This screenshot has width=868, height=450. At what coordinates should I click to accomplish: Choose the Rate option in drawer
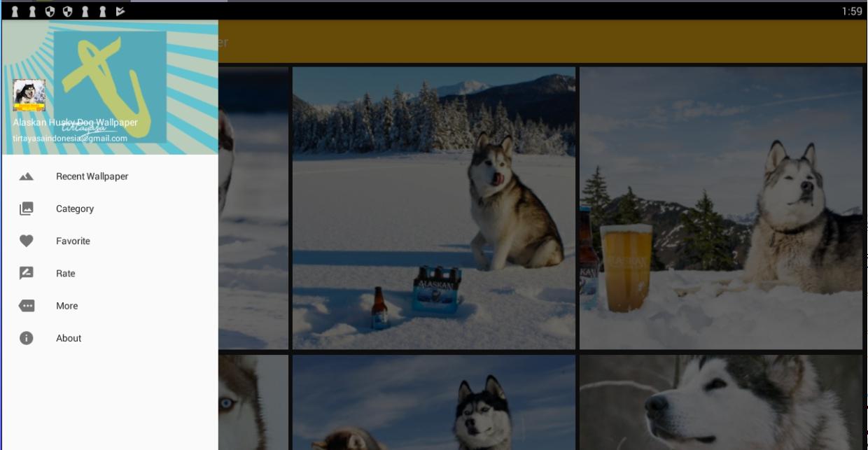click(109, 273)
